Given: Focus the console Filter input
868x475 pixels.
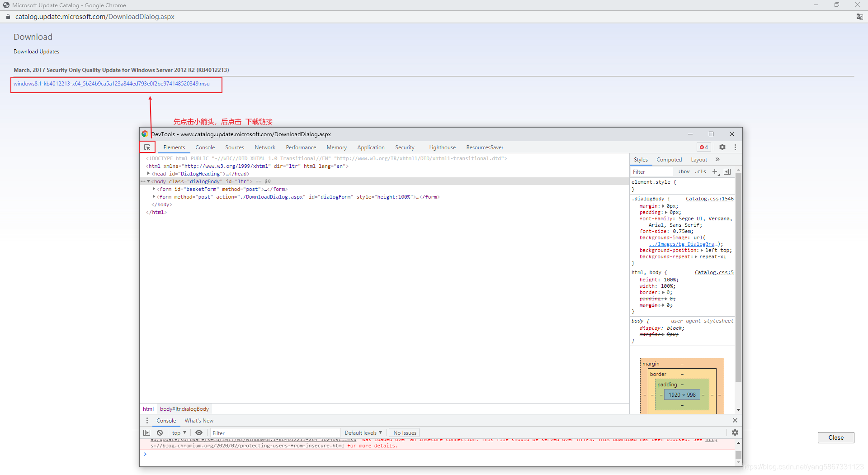Looking at the screenshot, I should click(x=275, y=433).
